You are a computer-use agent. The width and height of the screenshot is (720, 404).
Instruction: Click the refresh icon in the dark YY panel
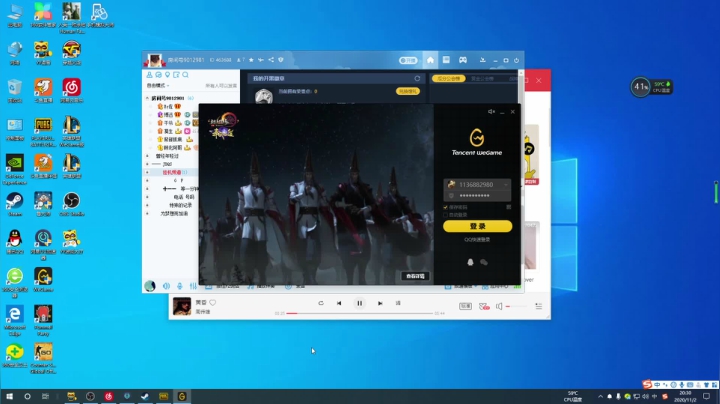click(417, 79)
